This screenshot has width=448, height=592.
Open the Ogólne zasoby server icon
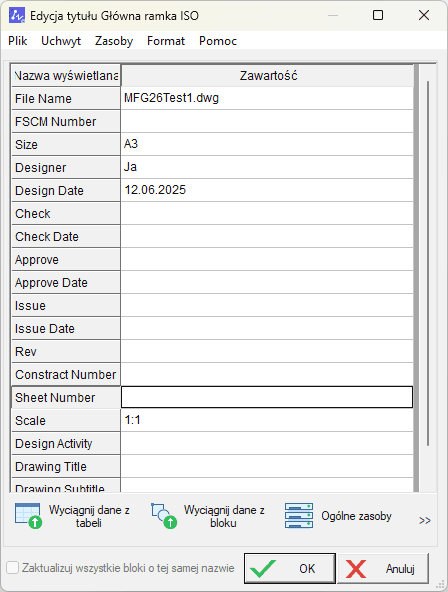click(299, 516)
